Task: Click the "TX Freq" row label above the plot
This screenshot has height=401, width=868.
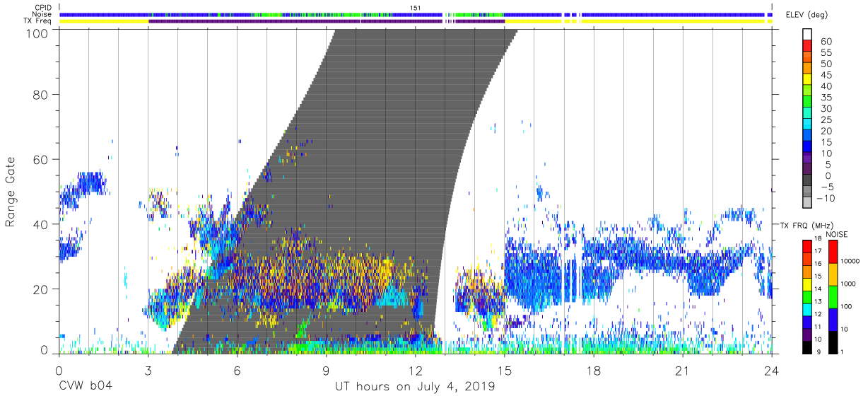Action: [x=38, y=21]
